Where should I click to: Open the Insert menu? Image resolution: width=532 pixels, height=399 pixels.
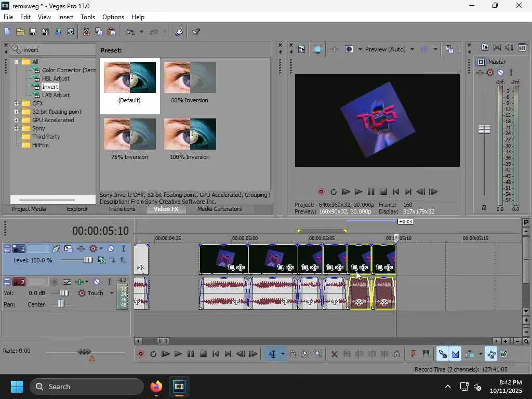coord(65,17)
